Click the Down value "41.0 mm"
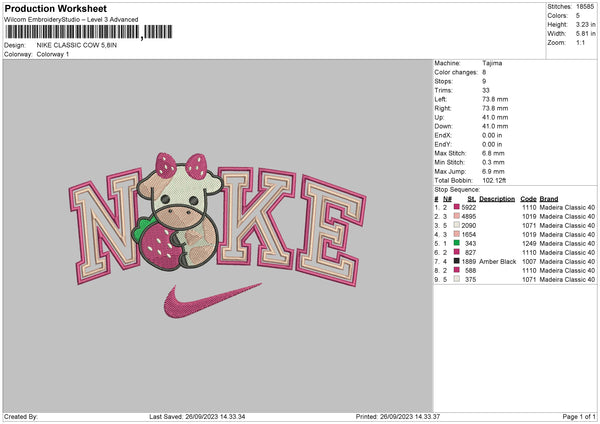The image size is (600, 424). [x=495, y=126]
